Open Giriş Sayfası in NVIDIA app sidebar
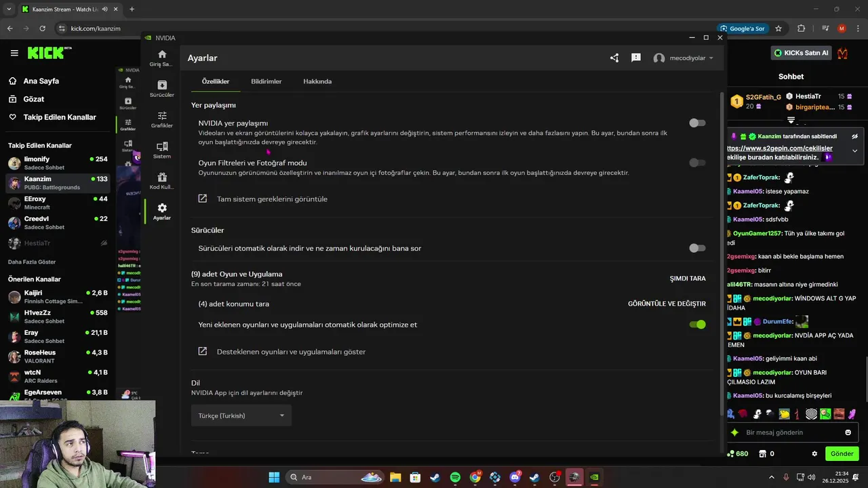Image resolution: width=868 pixels, height=488 pixels. point(162,58)
